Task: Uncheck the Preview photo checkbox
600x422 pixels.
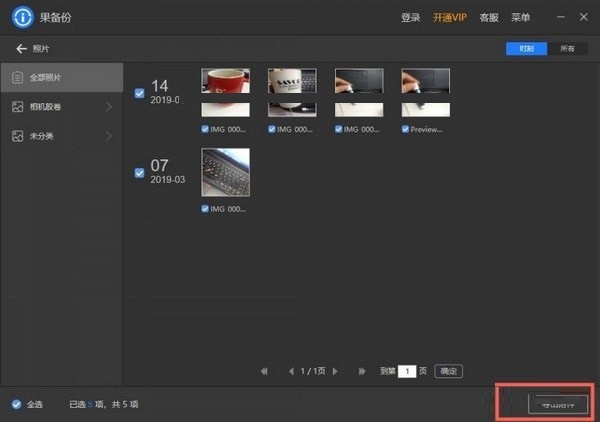Action: 405,129
